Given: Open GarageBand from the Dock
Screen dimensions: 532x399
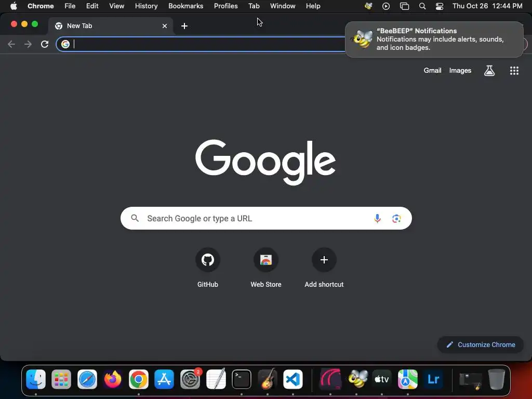Looking at the screenshot, I should 268,379.
